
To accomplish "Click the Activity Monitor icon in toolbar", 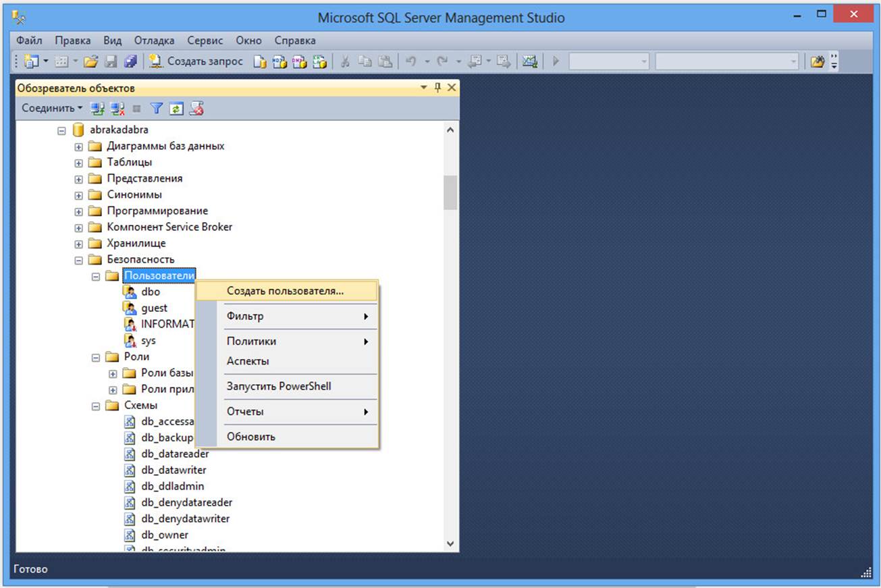I will (530, 61).
